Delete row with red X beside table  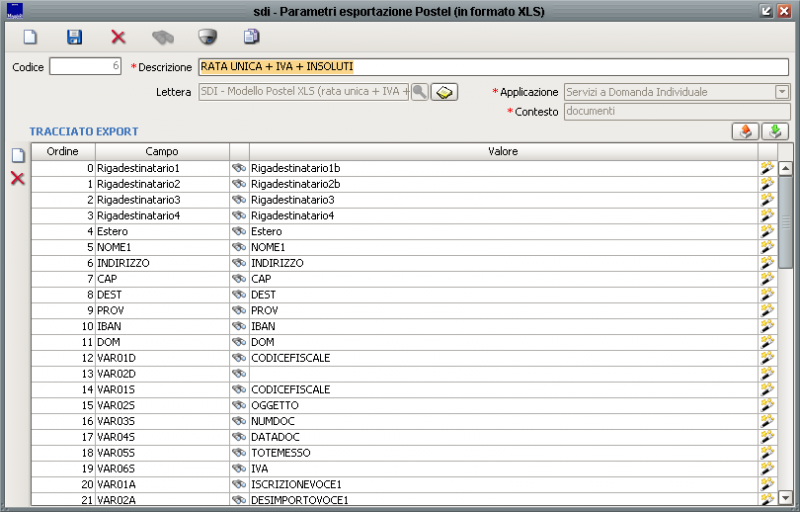[17, 178]
